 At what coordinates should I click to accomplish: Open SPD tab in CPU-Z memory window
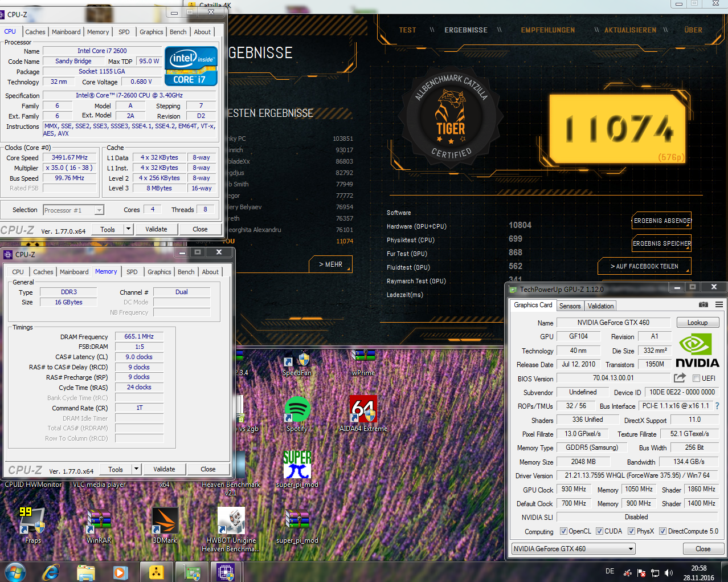[132, 272]
